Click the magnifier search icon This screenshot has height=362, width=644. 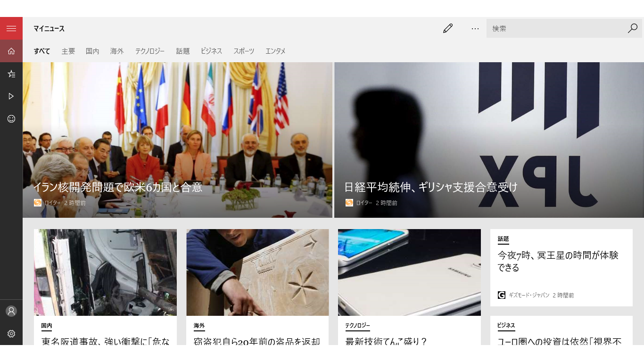(x=633, y=28)
